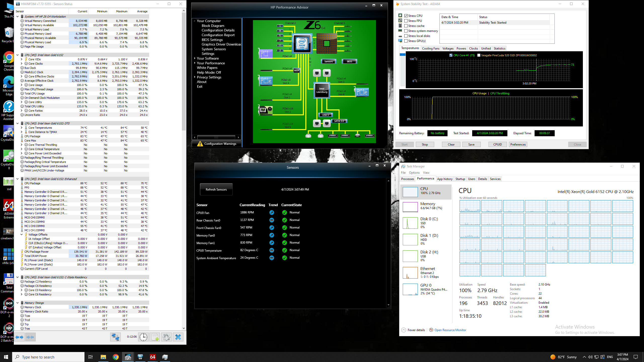This screenshot has width=644, height=362.
Task: Open Resource Monitor link
Action: 450,330
